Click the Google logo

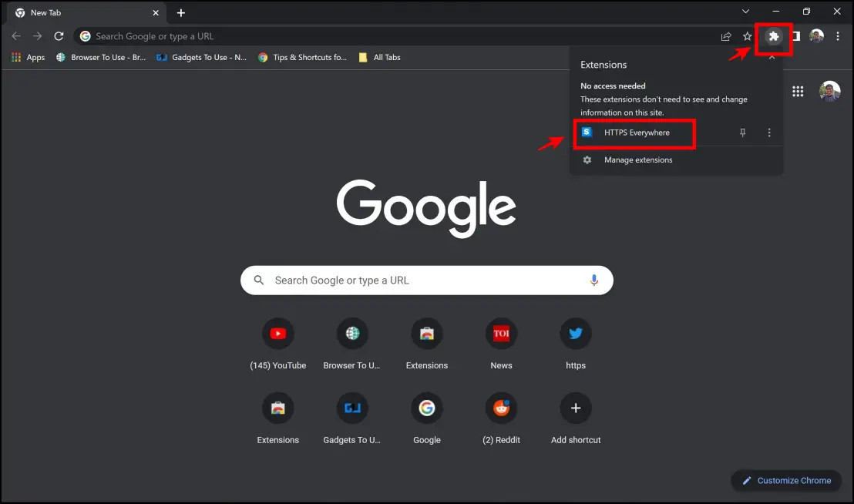[426, 208]
